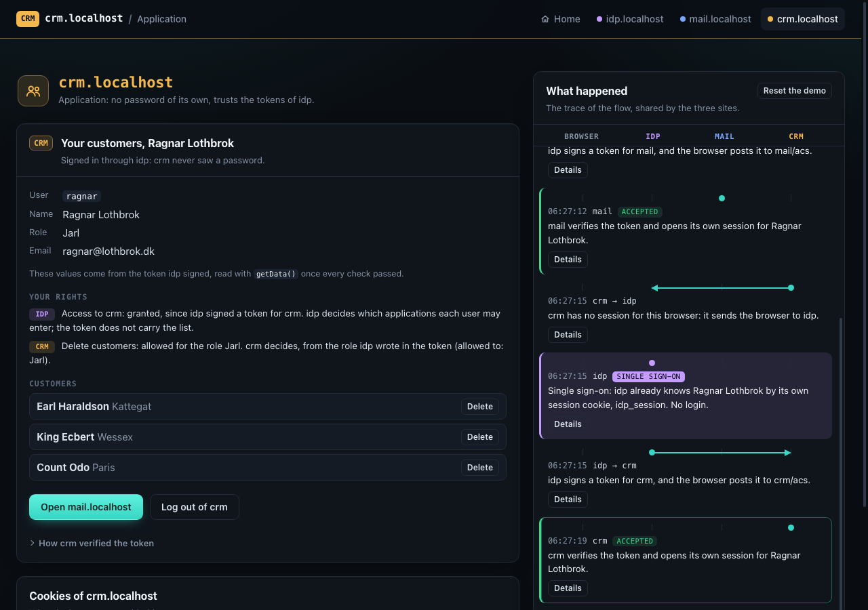Click Log out of crm
This screenshot has width=868, height=610.
click(195, 507)
